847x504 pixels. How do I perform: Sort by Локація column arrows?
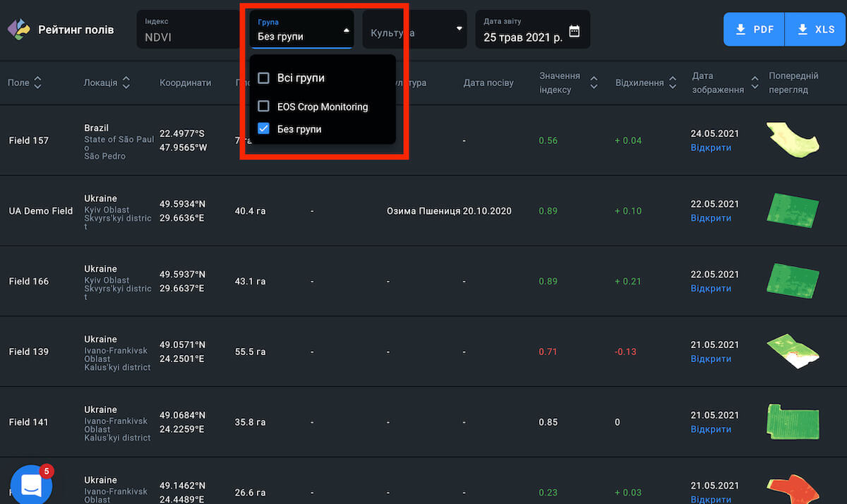point(126,83)
